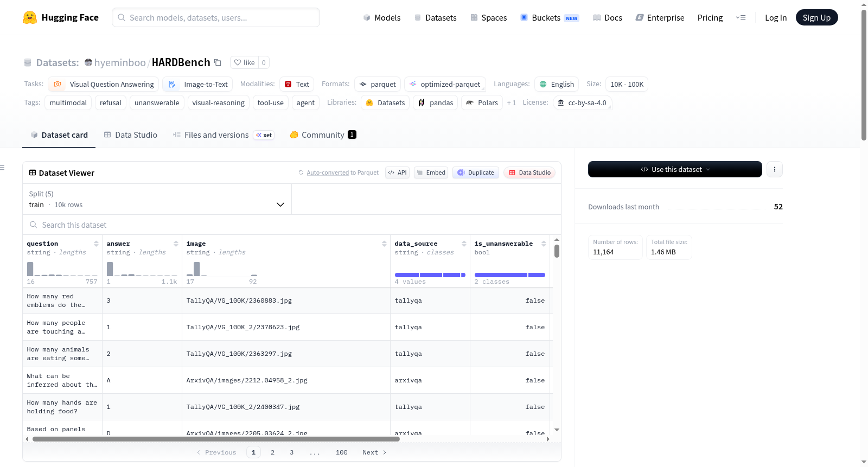The height and width of the screenshot is (467, 868).
Task: Duplicate the dataset viewer
Action: pyautogui.click(x=476, y=172)
